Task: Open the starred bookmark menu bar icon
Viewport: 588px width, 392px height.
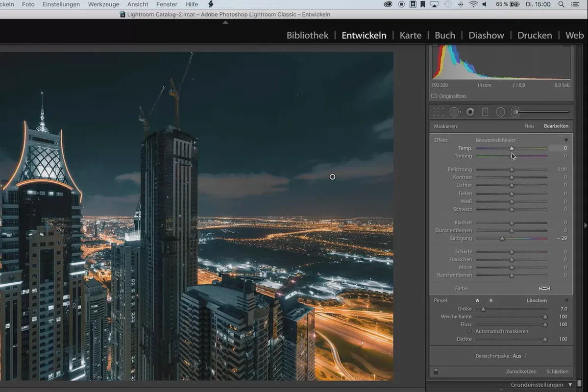Action: click(x=413, y=4)
